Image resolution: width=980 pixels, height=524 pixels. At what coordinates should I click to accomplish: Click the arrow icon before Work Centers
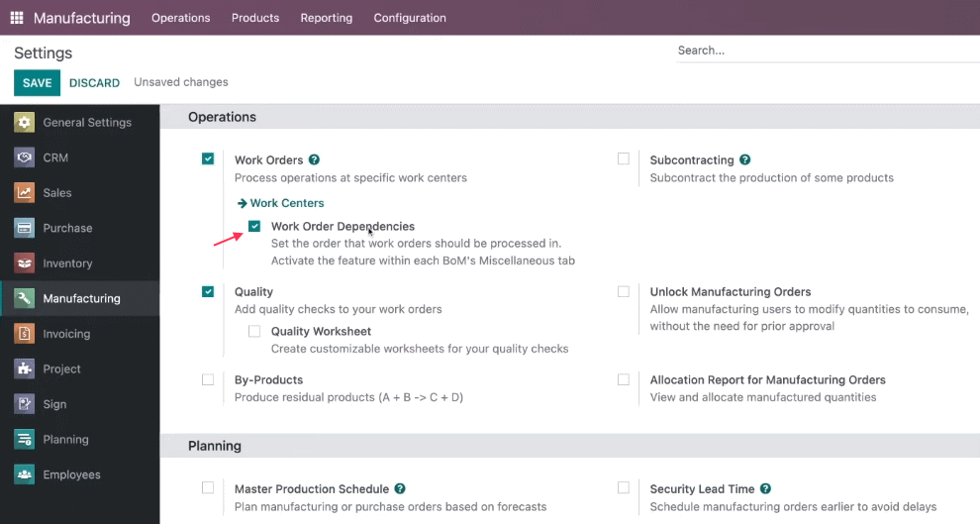tap(242, 203)
